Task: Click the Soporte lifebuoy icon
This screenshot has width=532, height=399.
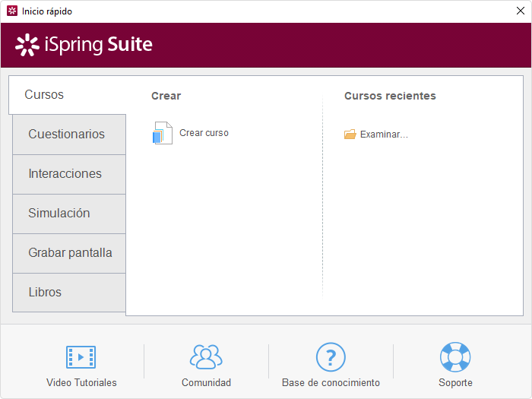Action: pyautogui.click(x=455, y=357)
